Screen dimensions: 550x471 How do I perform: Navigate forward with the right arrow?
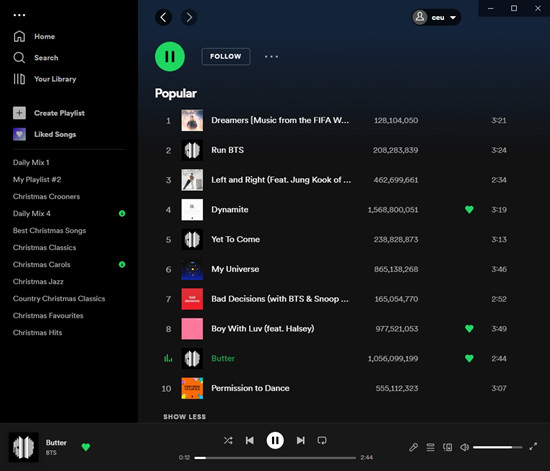[x=189, y=17]
